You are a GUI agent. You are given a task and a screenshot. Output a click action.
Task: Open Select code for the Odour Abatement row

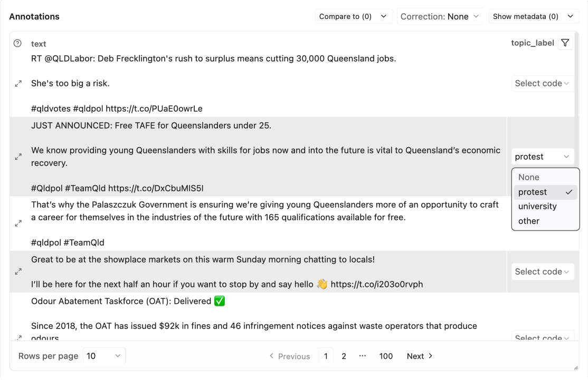[542, 335]
